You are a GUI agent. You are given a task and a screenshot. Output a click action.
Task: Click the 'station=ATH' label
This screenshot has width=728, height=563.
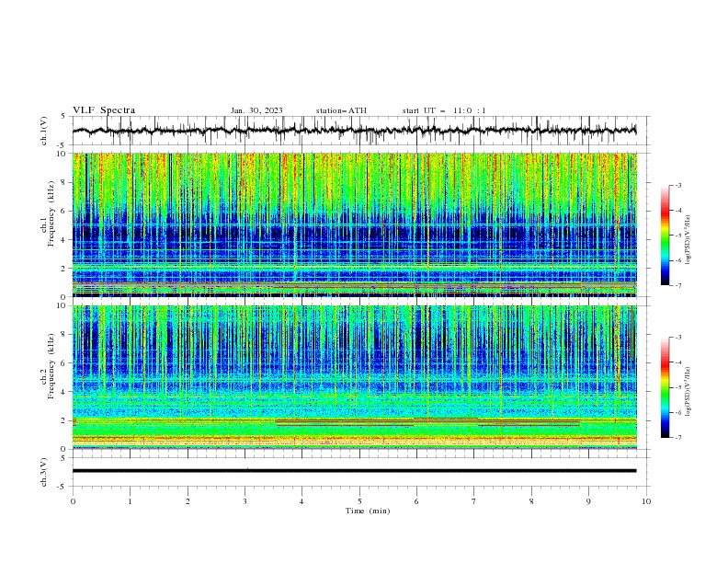coord(341,110)
